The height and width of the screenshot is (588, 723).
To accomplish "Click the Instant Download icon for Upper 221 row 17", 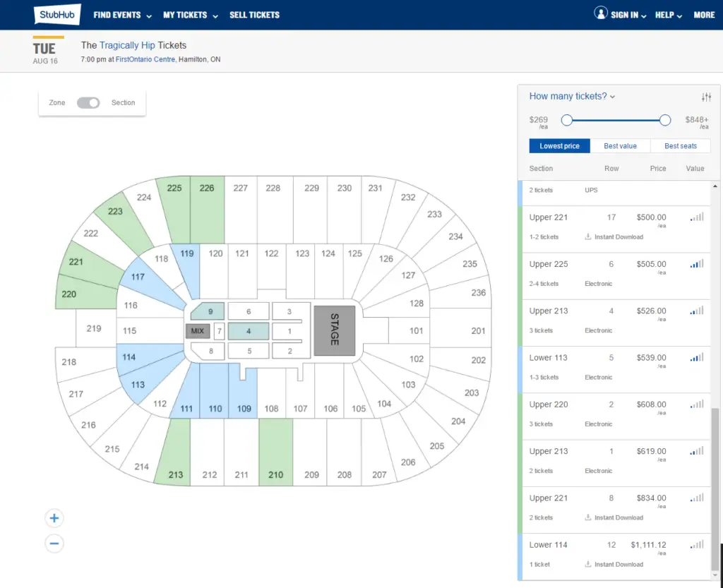I will pos(588,237).
